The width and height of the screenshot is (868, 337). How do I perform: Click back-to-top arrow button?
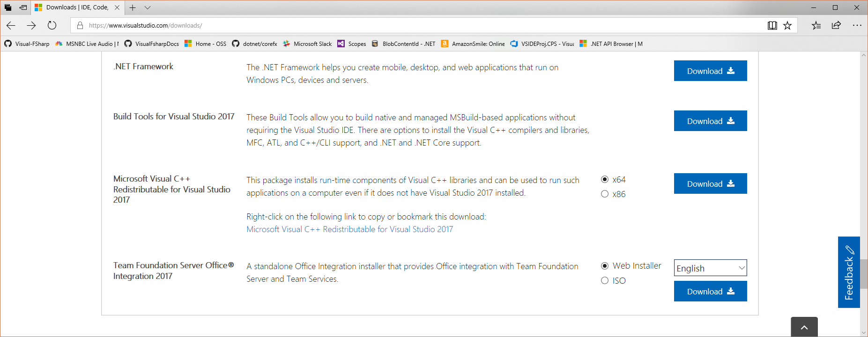[804, 327]
